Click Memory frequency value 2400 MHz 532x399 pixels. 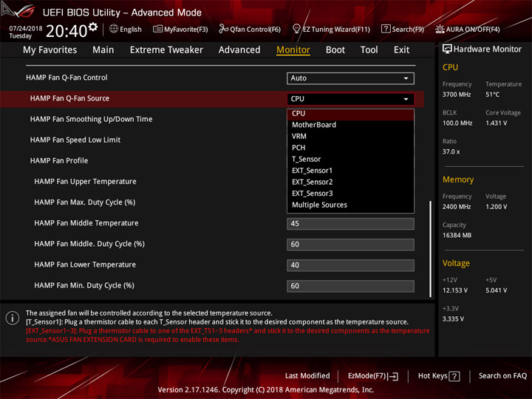point(457,207)
